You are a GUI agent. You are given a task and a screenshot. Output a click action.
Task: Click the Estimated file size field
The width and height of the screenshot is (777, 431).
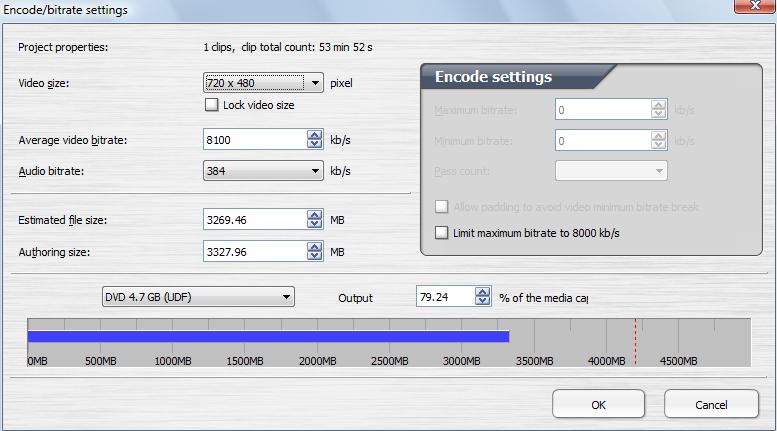[x=255, y=219]
